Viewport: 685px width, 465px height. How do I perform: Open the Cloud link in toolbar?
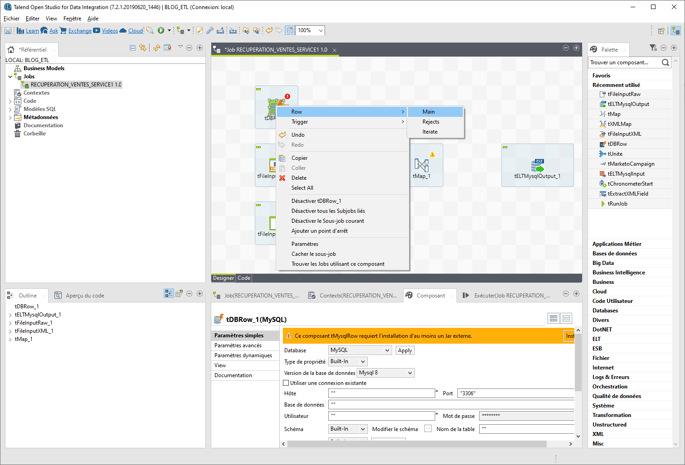(135, 31)
